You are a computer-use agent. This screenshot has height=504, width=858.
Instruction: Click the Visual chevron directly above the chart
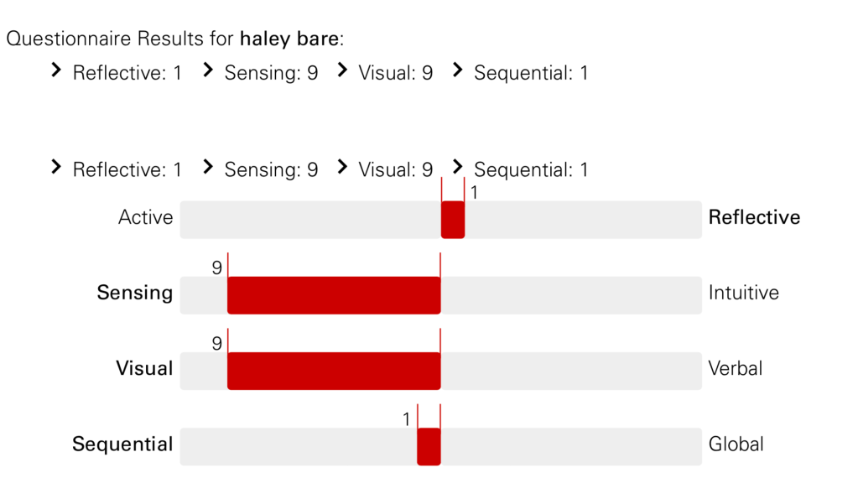[x=342, y=168]
